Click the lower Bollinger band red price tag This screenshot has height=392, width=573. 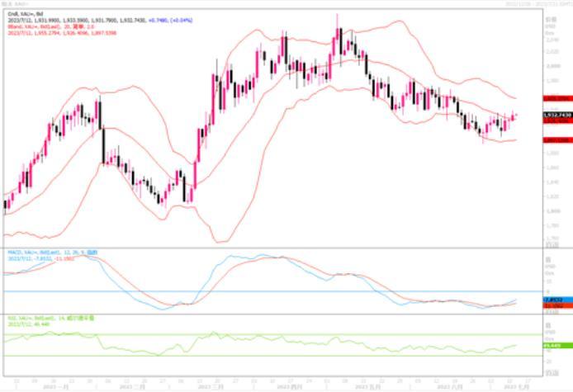556,140
